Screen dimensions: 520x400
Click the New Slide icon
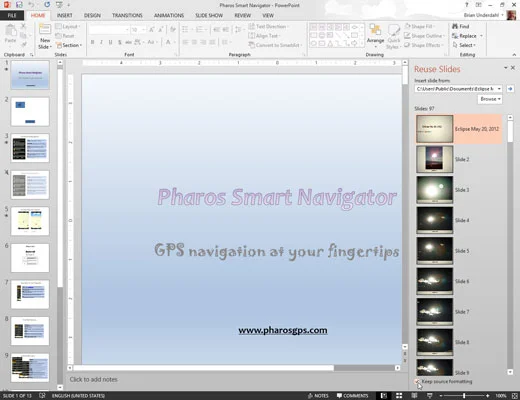pyautogui.click(x=45, y=29)
